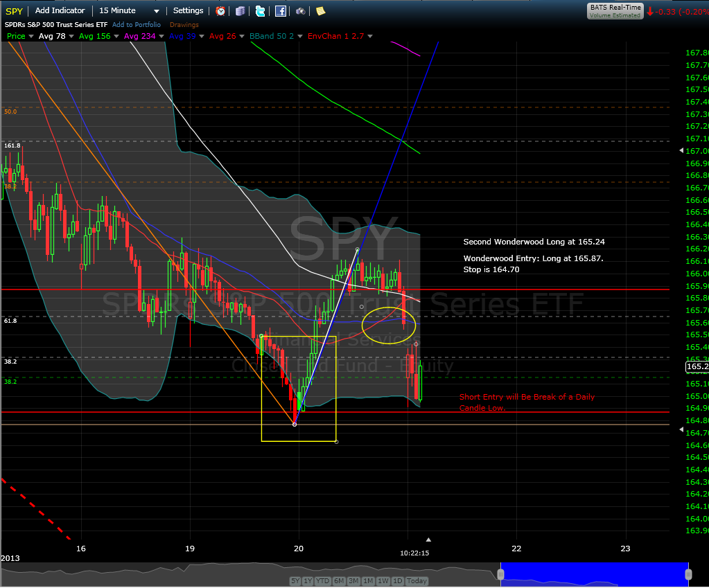The height and width of the screenshot is (588, 709).
Task: Click the 'Wonderwood Entry: Long at 165.87' annotation
Action: [534, 258]
